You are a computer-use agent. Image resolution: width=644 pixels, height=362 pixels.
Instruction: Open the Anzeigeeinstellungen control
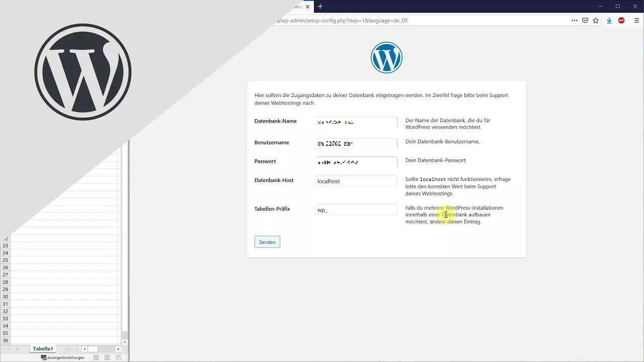63,357
